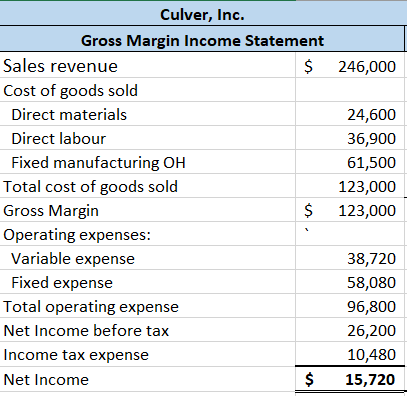
Task: Select the Fixed expense label cell
Action: (x=147, y=282)
